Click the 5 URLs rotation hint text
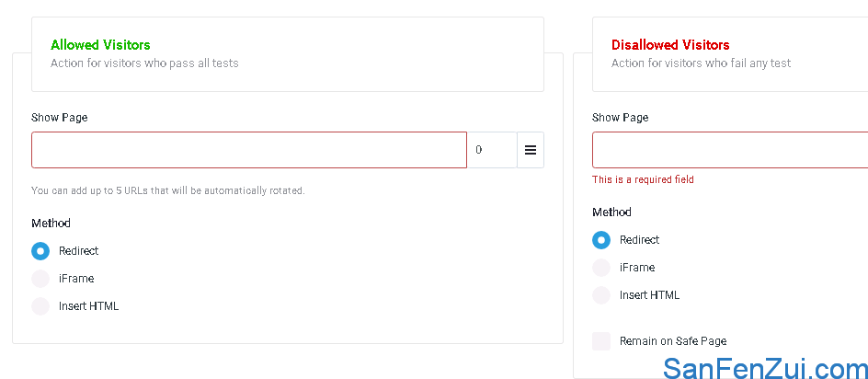 [167, 190]
